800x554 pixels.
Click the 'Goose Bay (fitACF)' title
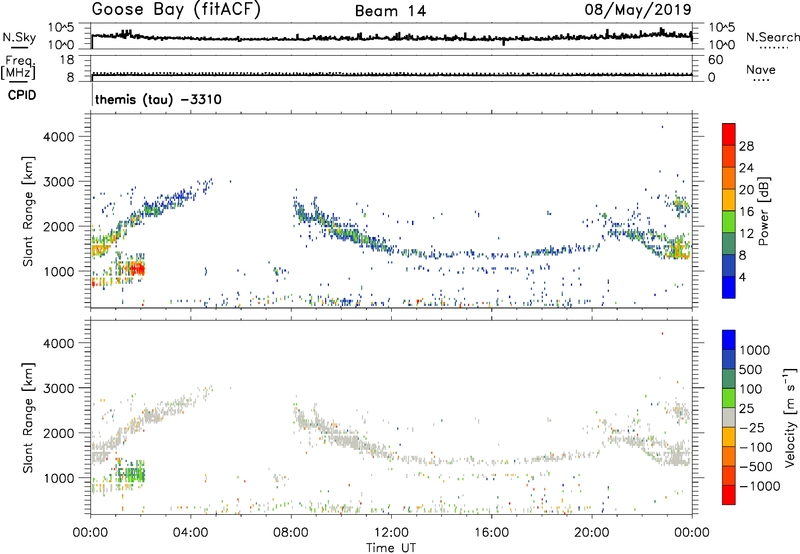pyautogui.click(x=176, y=9)
